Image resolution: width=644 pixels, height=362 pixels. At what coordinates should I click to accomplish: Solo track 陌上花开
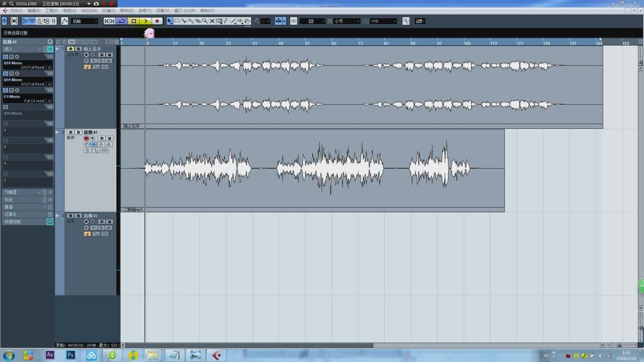click(78, 49)
